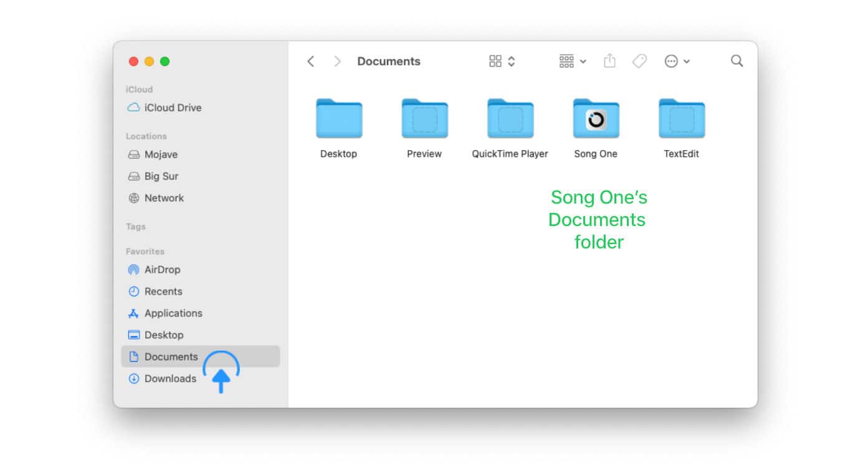Expand the Group By dropdown chevron
Screen dimensions: 868x467
[583, 62]
